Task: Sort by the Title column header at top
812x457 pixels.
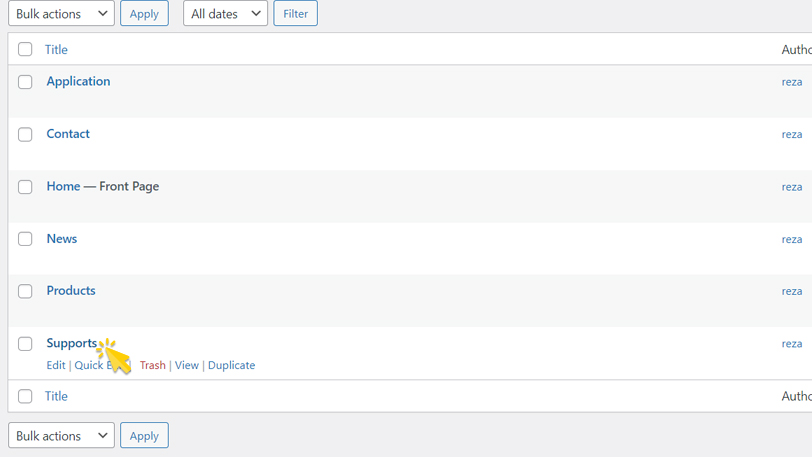Action: 56,49
